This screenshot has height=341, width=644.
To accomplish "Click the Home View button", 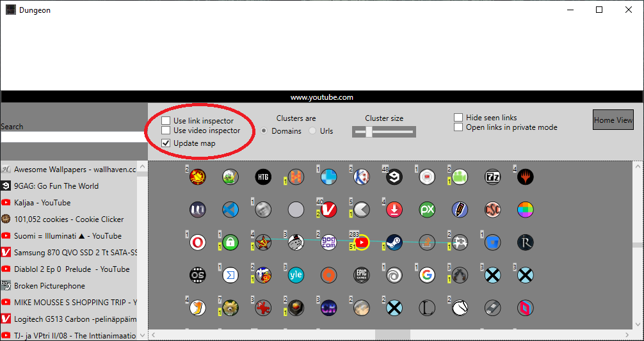I will (613, 120).
